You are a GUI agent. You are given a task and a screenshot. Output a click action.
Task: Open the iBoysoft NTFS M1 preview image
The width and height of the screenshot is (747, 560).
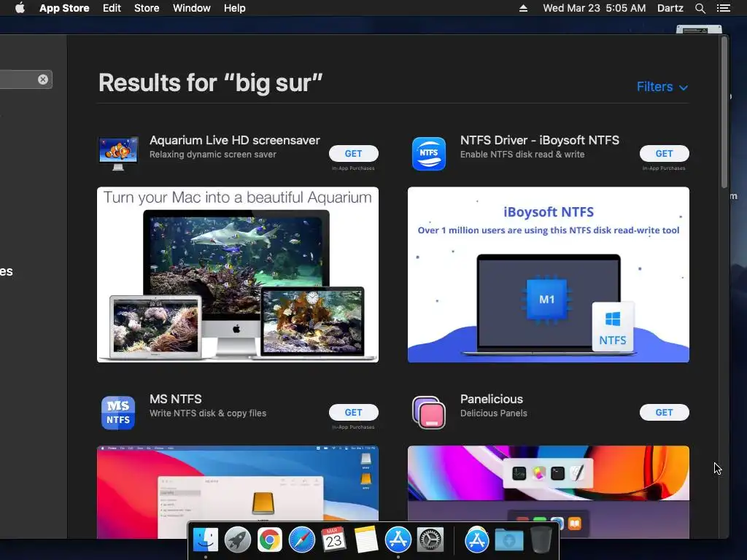tap(549, 275)
